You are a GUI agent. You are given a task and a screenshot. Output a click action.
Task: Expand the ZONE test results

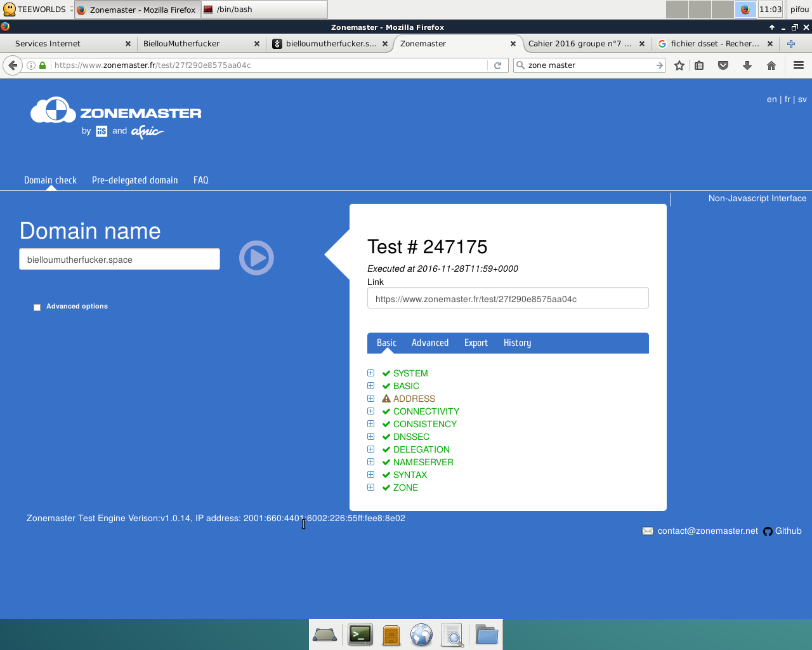pyautogui.click(x=371, y=487)
